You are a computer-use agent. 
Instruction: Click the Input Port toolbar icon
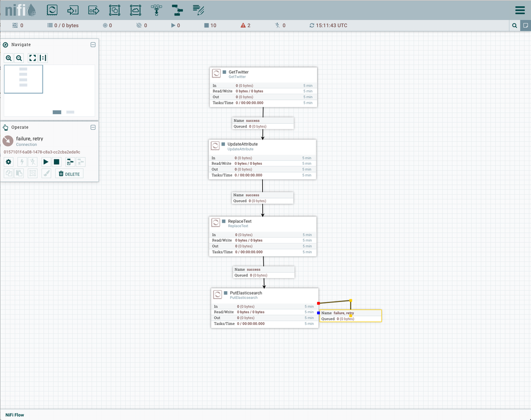click(x=73, y=10)
